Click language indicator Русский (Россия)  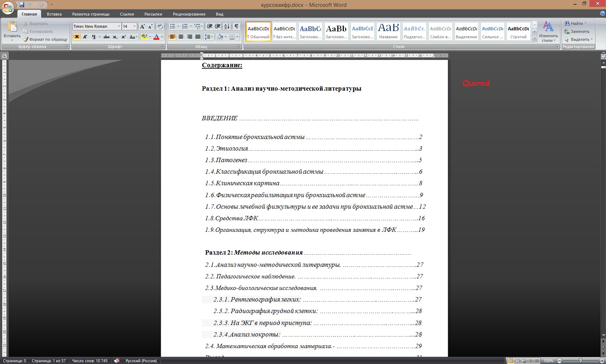141,361
